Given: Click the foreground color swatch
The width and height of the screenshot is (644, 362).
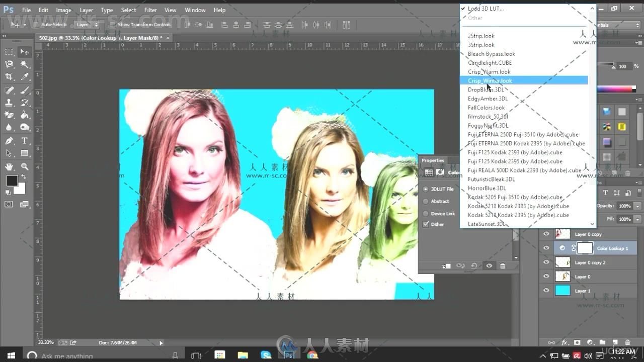Looking at the screenshot, I should [12, 181].
